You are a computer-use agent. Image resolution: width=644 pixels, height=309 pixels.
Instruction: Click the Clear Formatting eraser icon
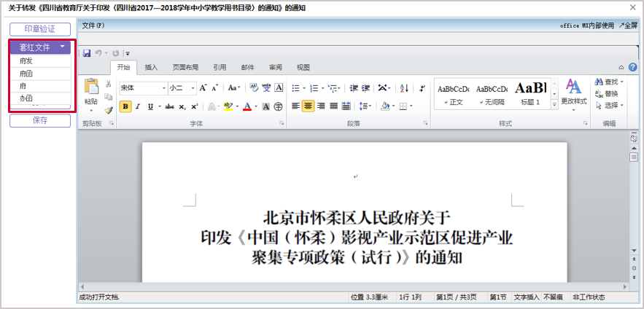point(254,87)
